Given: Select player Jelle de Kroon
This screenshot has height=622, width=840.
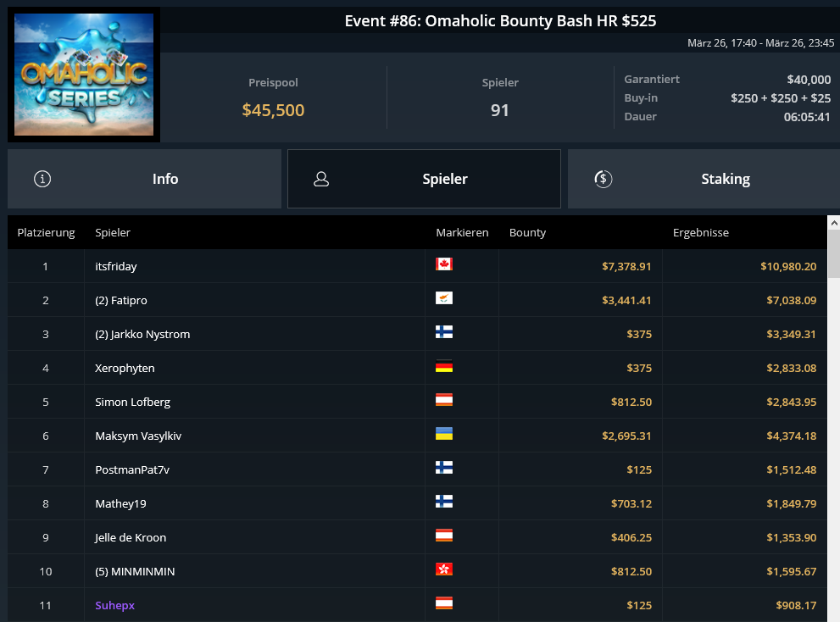Looking at the screenshot, I should point(131,537).
